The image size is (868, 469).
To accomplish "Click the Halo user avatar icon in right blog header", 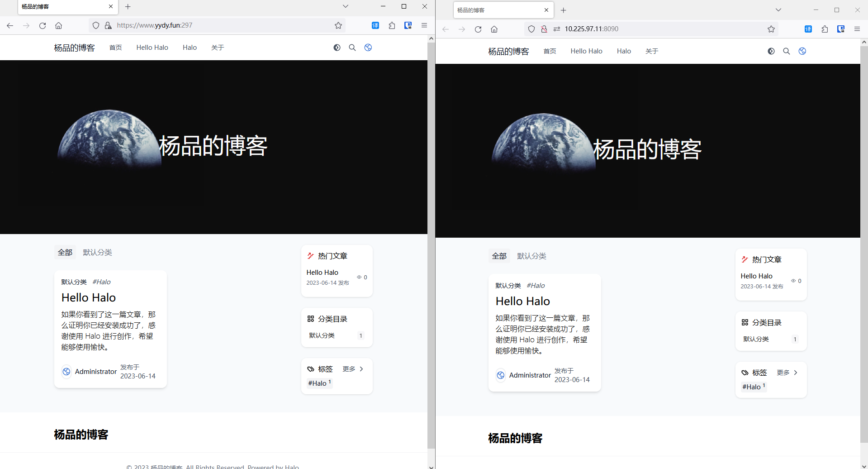I will 802,51.
